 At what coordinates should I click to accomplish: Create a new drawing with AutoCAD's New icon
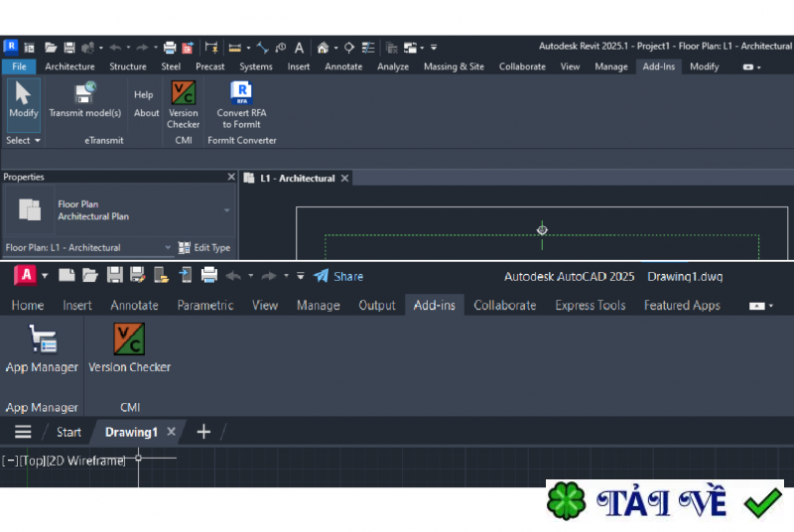pos(66,275)
